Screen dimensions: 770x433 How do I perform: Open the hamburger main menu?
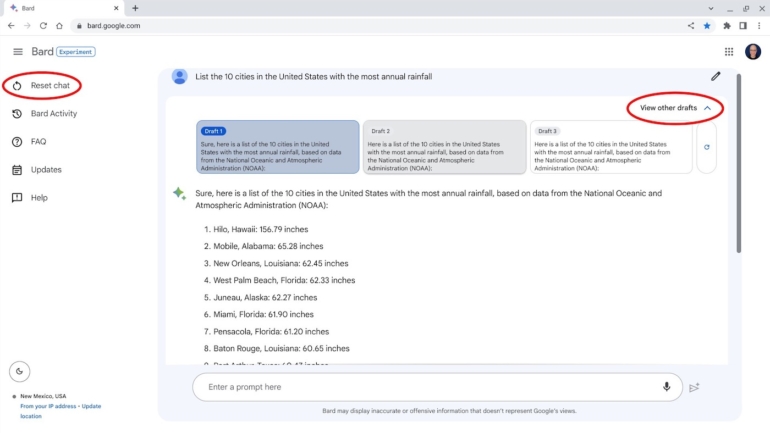coord(17,52)
